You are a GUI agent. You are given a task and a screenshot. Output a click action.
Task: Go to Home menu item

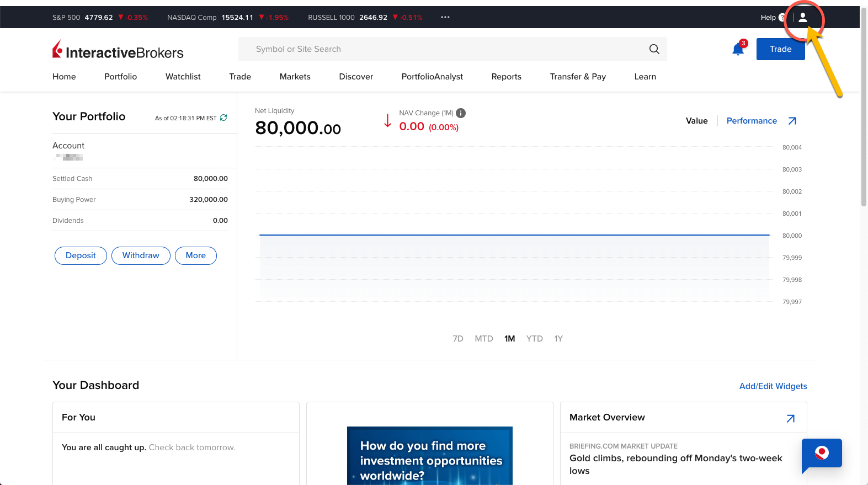(64, 77)
